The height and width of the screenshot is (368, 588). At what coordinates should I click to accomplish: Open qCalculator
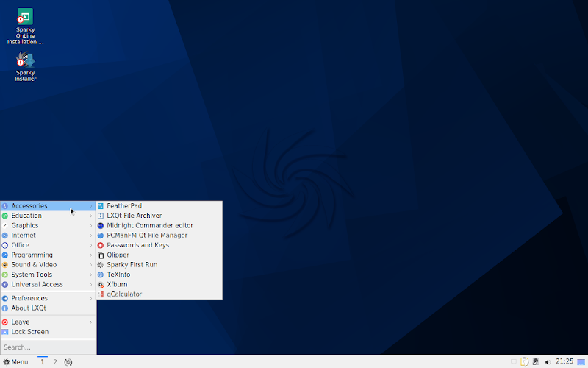[x=159, y=294]
